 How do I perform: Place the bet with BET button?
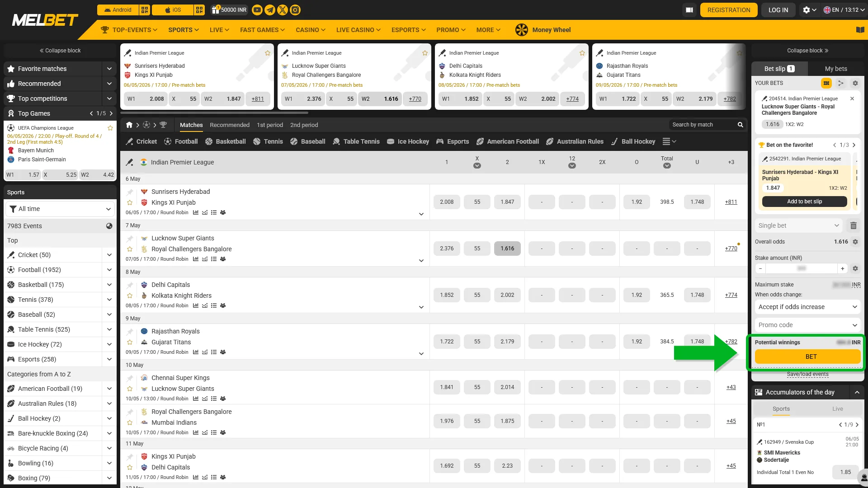807,357
